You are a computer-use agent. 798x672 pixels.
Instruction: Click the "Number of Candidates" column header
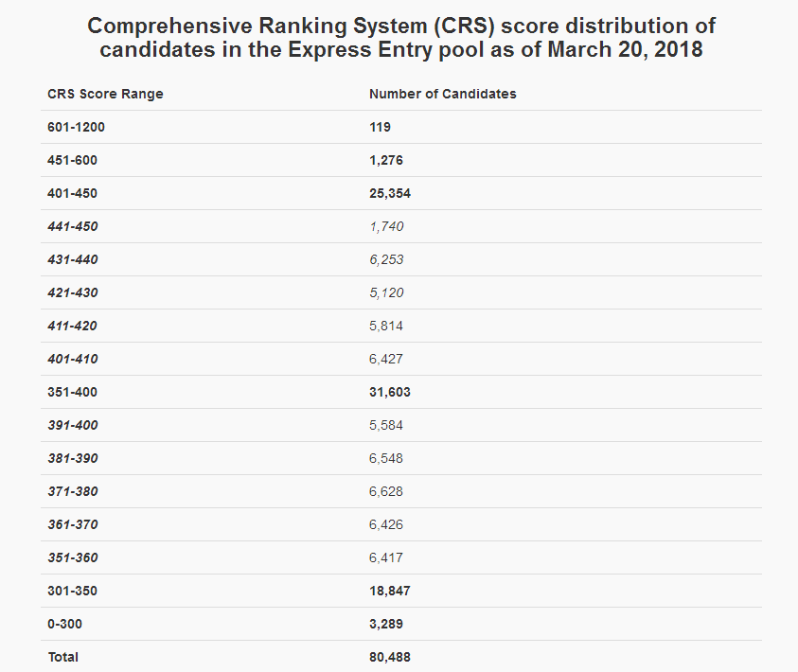pyautogui.click(x=442, y=94)
